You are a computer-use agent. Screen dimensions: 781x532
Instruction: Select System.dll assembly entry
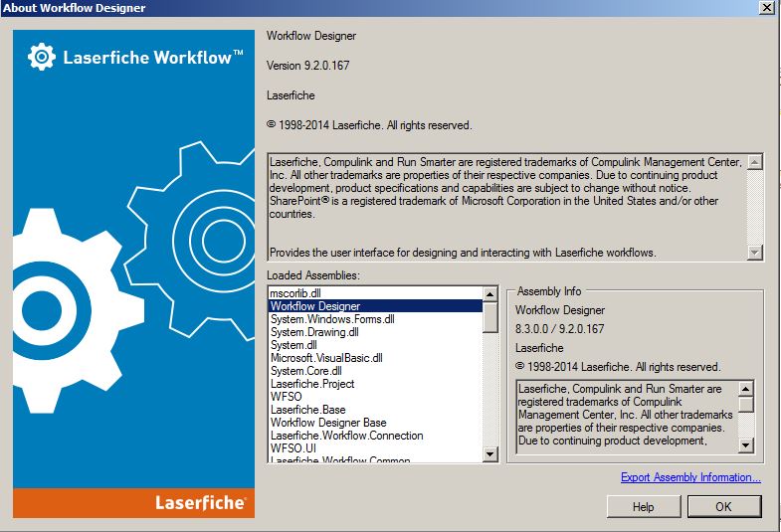click(x=375, y=345)
